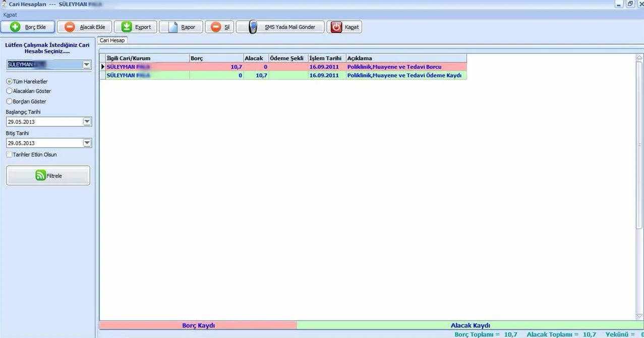Click the Borç Ekle button label
Screen dimensions: 644x338
tap(35, 27)
